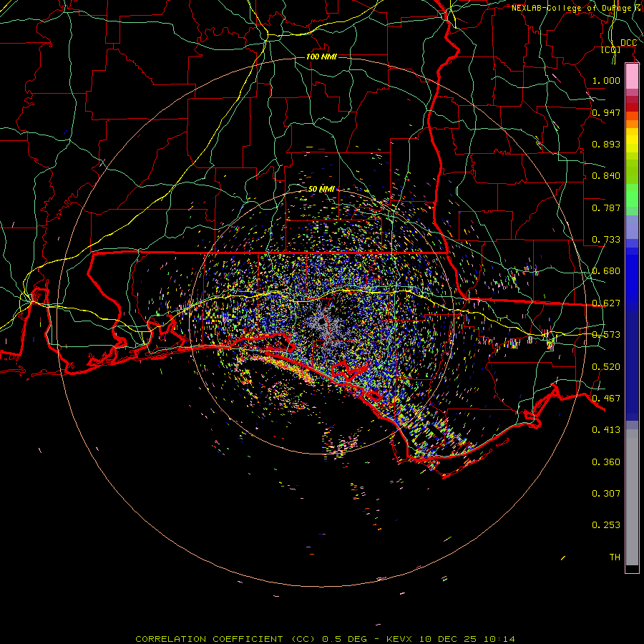
Task: Click the [CC] units label above the scale
Action: point(611,49)
